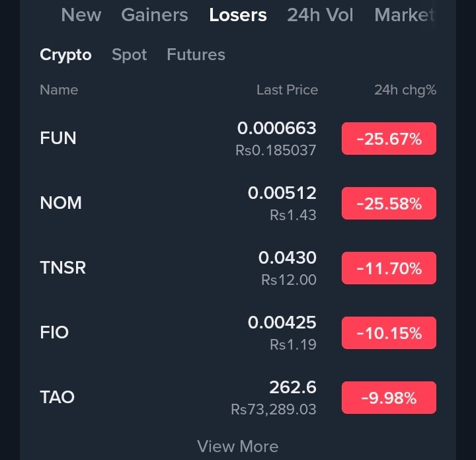The height and width of the screenshot is (460, 476).
Task: Open the Market tab
Action: click(x=404, y=15)
